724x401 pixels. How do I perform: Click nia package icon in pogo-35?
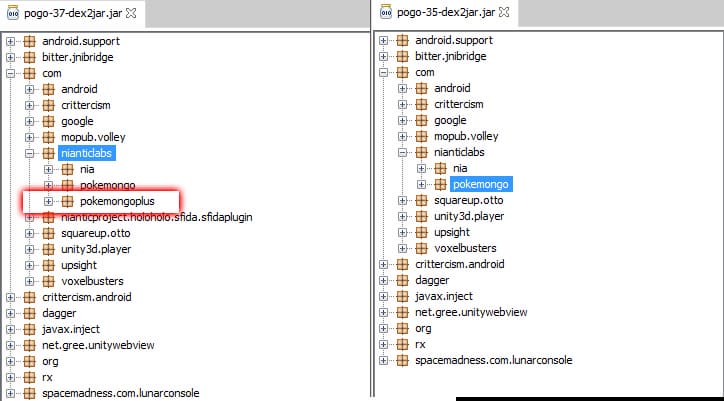(440, 169)
